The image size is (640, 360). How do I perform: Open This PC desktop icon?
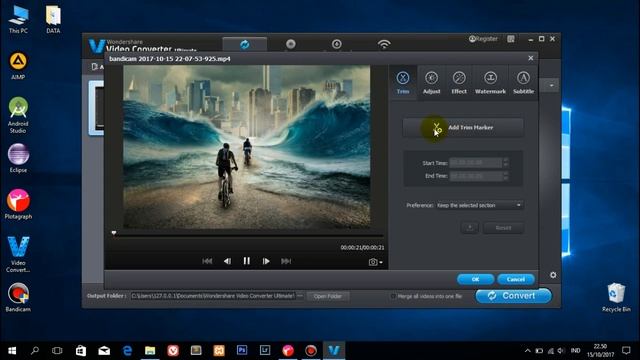point(18,19)
